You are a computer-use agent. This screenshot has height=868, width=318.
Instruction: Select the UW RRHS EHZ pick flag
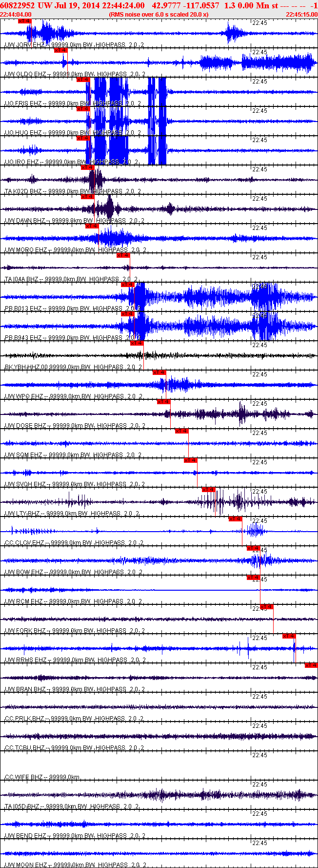(289, 636)
